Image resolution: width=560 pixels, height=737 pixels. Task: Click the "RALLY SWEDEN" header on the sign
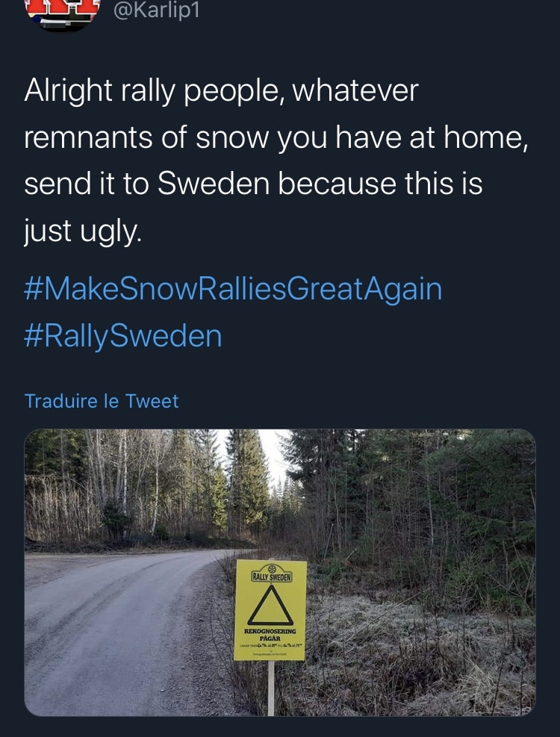(271, 576)
